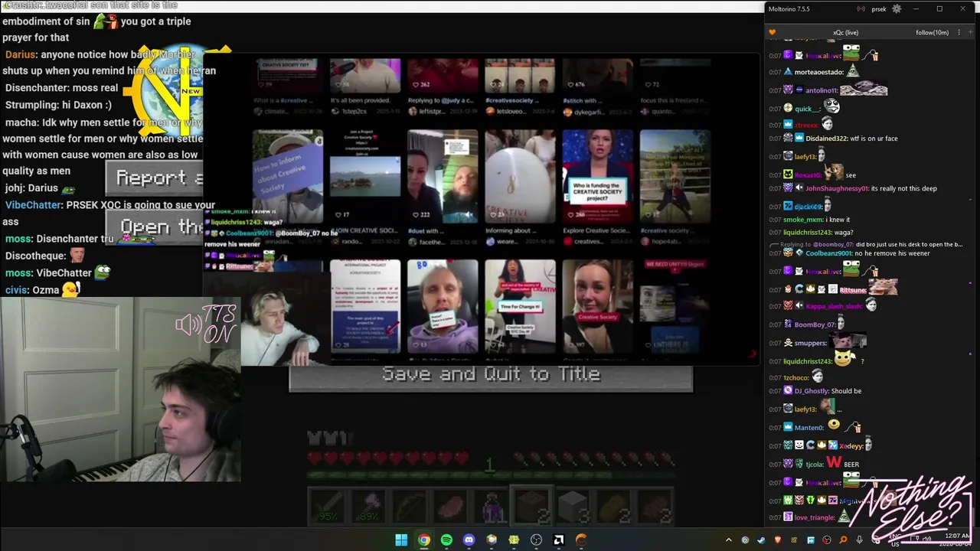Click the orange heart icon beside xQc tab

point(772,32)
